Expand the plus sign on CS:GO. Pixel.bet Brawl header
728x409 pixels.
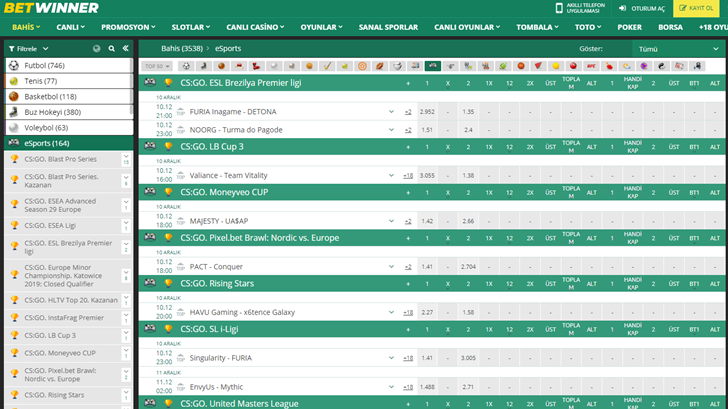pos(408,239)
